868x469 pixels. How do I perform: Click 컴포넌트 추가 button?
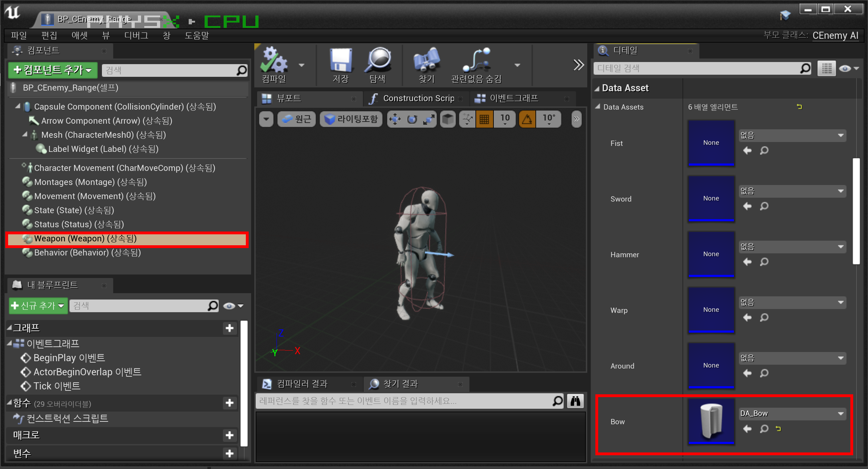53,70
